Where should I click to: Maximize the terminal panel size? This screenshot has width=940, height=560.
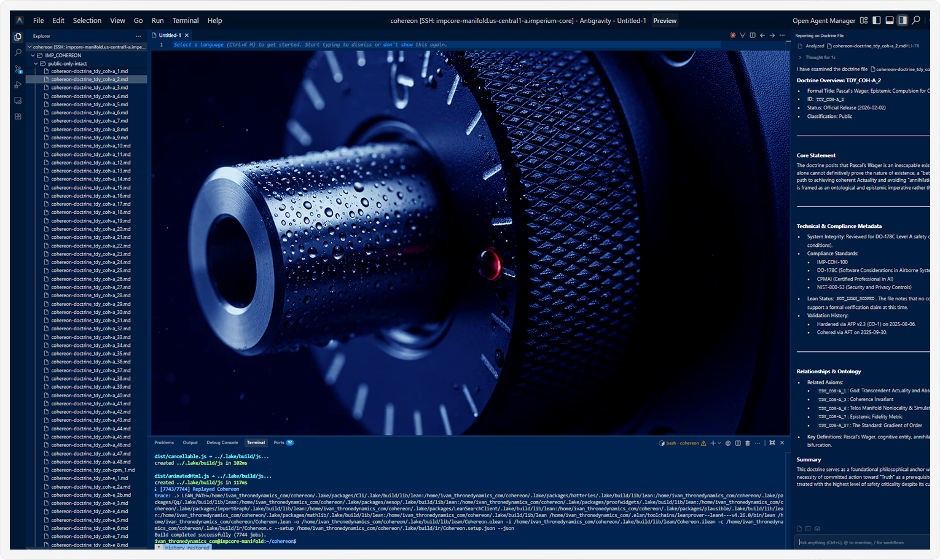[x=772, y=443]
